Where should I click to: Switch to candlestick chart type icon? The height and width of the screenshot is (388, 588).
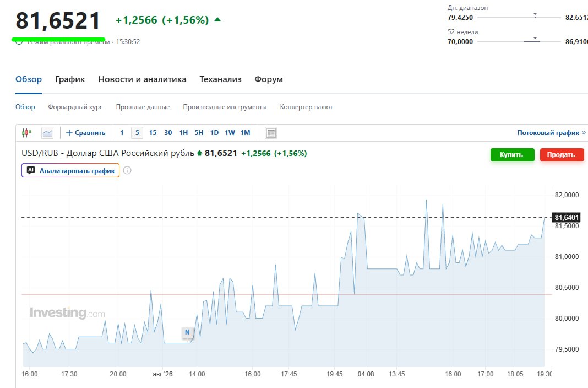[x=26, y=132]
